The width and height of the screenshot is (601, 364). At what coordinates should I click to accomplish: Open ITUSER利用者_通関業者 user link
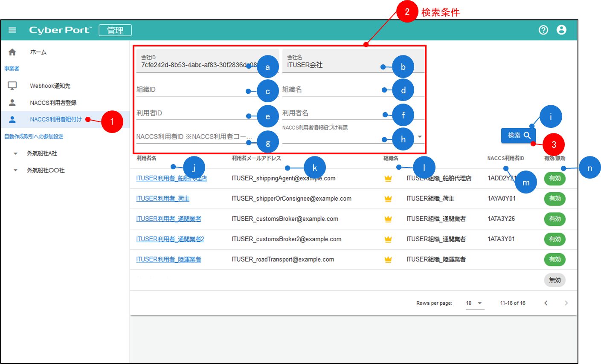point(168,219)
